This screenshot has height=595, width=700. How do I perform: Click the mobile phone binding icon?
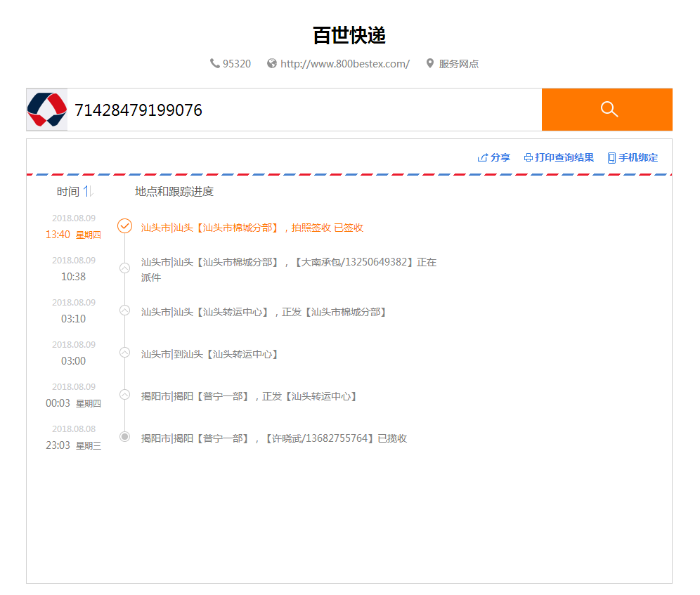click(611, 158)
